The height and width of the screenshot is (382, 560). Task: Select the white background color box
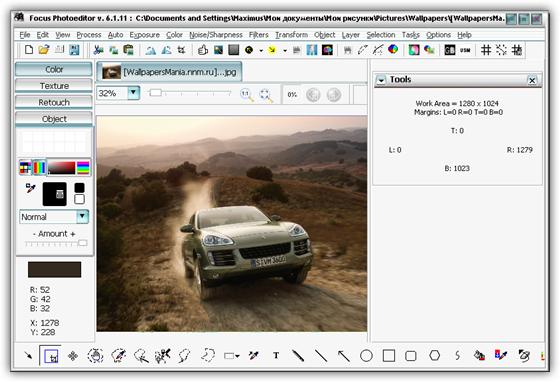point(79,199)
